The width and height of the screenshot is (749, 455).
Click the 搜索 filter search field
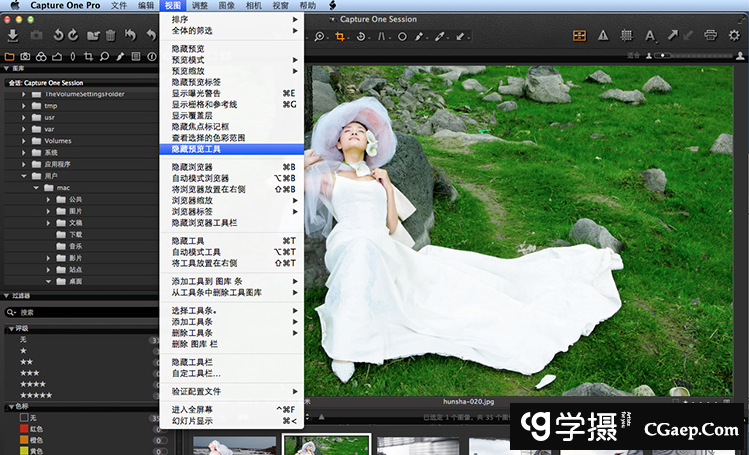pos(80,311)
